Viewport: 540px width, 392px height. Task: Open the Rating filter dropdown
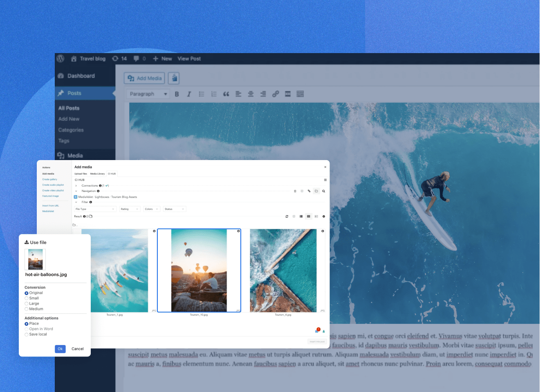coord(129,209)
